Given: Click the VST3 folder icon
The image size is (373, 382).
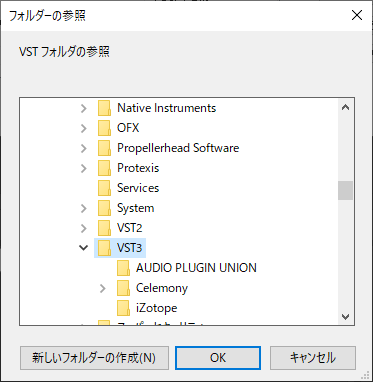Looking at the screenshot, I should tap(104, 248).
